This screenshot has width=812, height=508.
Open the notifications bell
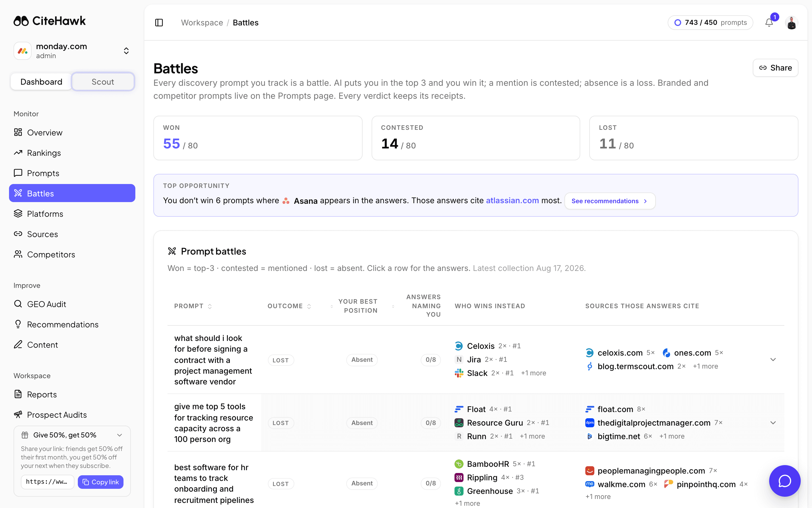pos(769,23)
